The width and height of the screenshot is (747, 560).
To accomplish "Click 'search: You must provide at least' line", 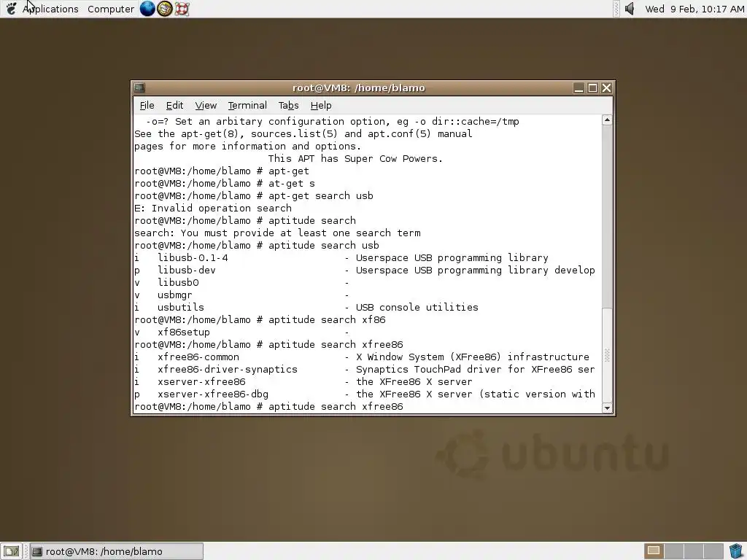I will [277, 233].
